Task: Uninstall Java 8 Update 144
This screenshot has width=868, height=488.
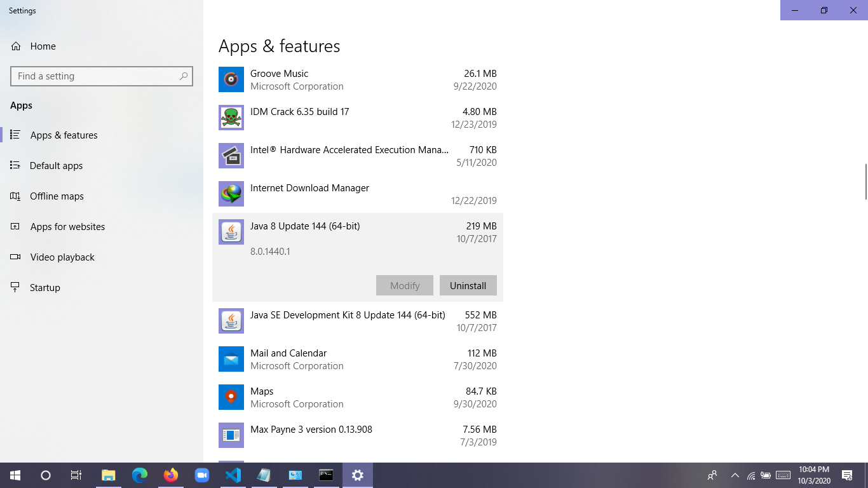Action: [x=468, y=285]
